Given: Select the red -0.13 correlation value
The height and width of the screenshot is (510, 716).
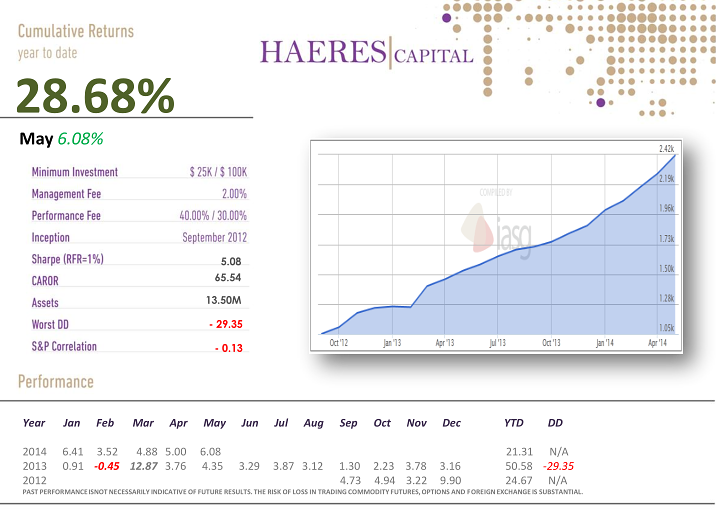Looking at the screenshot, I should pos(229,348).
